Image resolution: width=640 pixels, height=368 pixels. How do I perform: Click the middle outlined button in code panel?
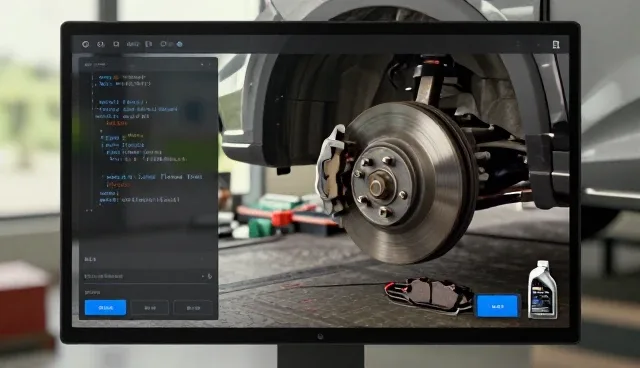click(x=150, y=308)
